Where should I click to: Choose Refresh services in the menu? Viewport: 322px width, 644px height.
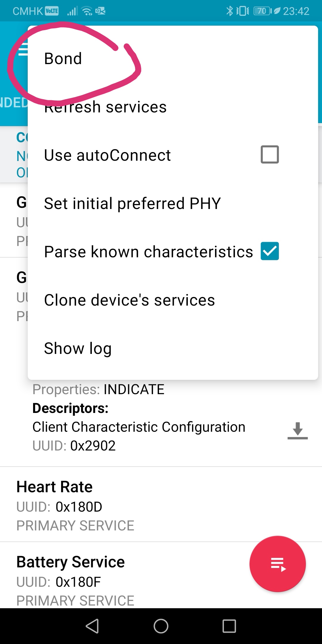point(105,107)
